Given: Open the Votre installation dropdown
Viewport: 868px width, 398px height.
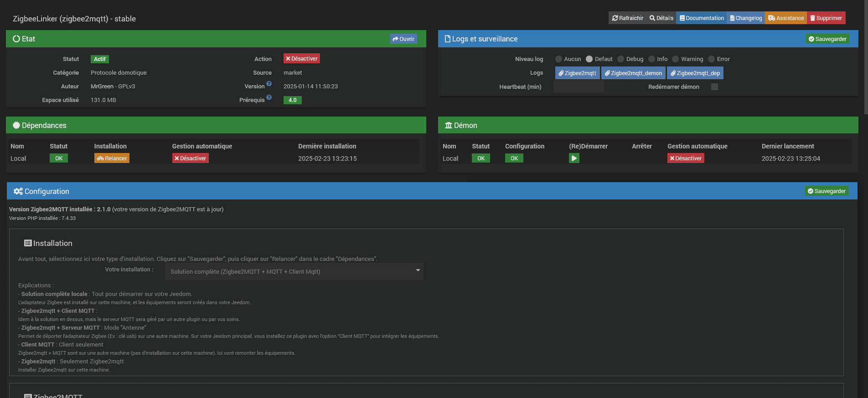Looking at the screenshot, I should [x=294, y=271].
